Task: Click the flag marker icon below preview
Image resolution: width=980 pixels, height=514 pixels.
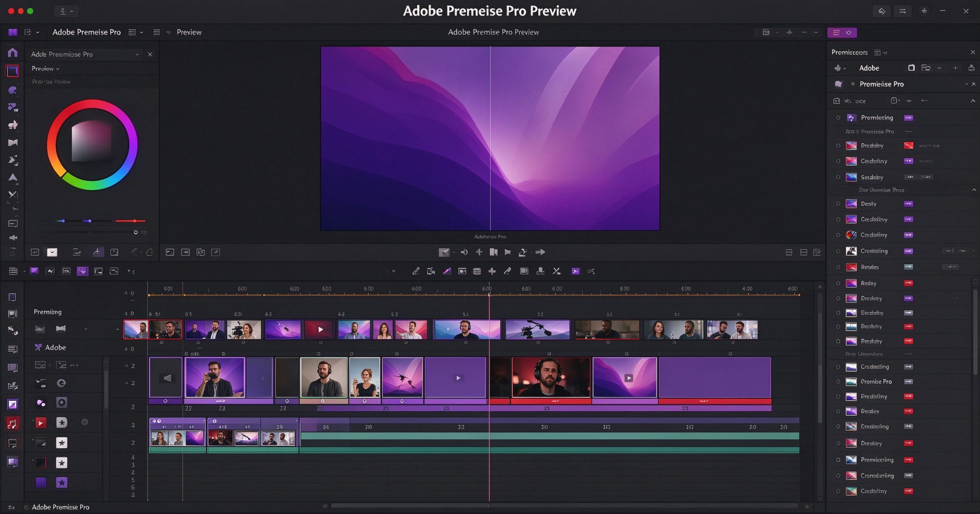Action: click(x=508, y=252)
